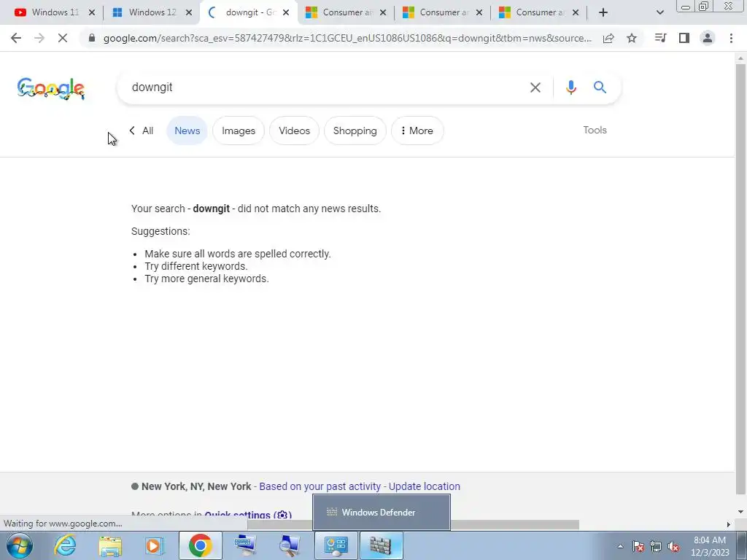The width and height of the screenshot is (747, 560).
Task: Open Quick settings link
Action: pyautogui.click(x=248, y=515)
